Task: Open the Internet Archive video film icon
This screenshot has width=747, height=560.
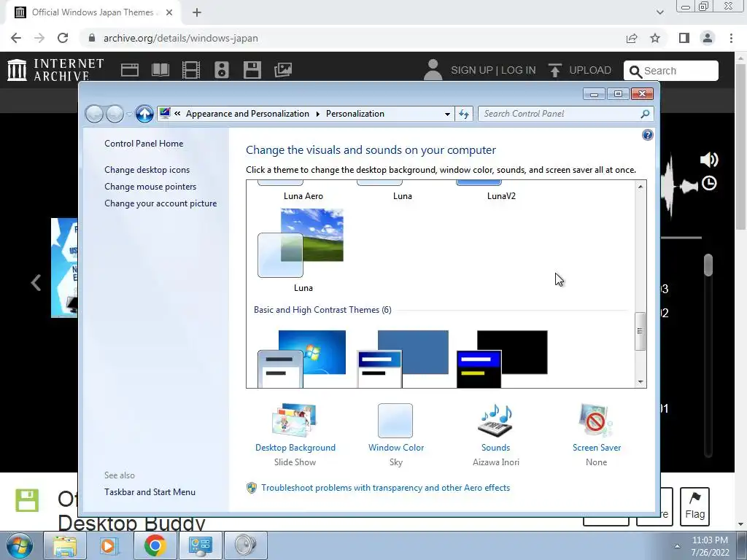Action: 191,70
